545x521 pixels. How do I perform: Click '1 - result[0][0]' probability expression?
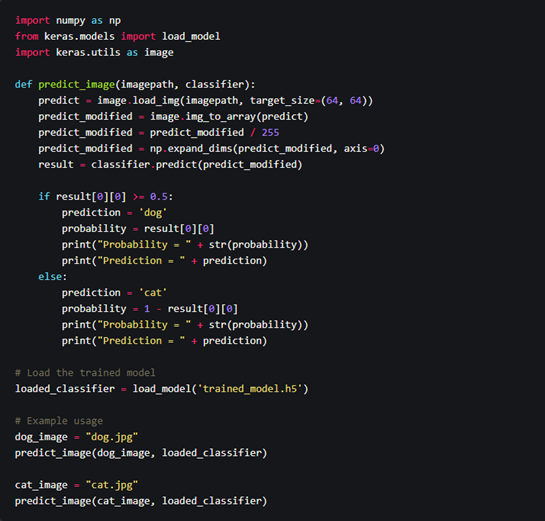(191, 309)
